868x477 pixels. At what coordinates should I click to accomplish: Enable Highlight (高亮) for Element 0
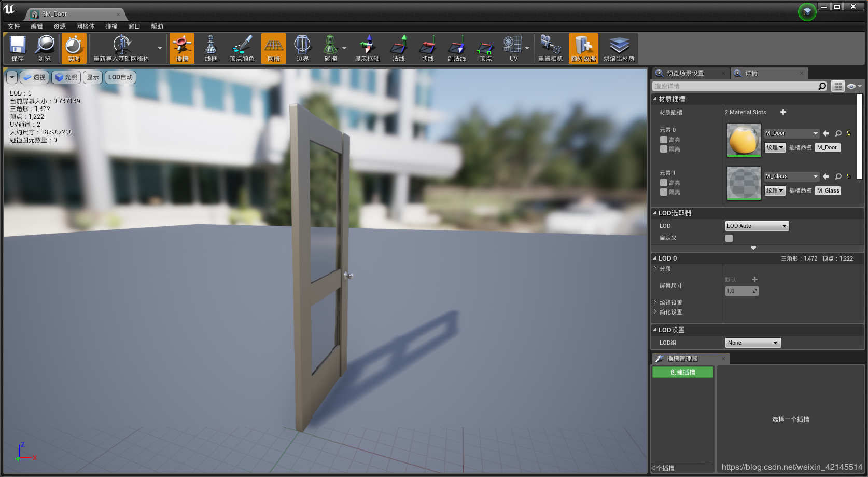[x=664, y=140]
